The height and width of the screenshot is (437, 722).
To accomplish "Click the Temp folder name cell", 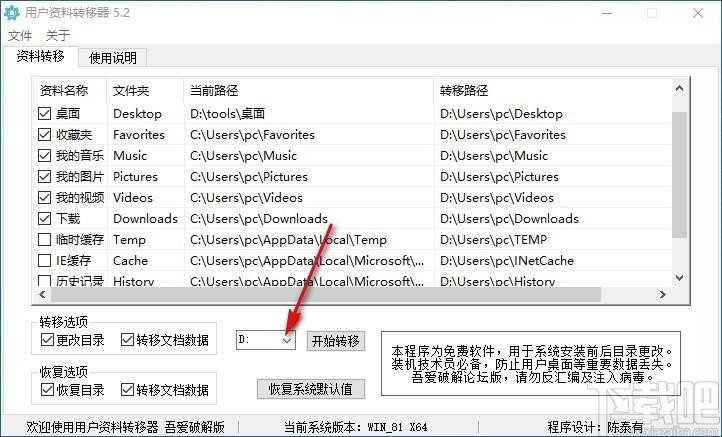I will (146, 239).
